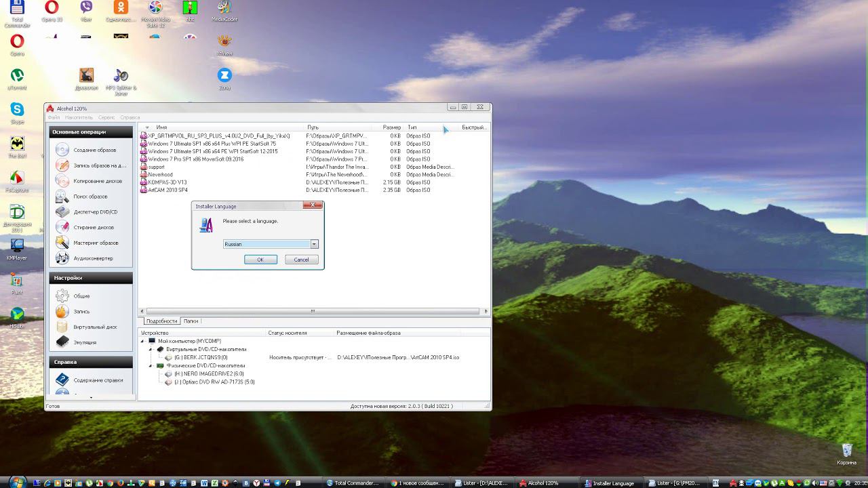Click the Основные операции panel header
The width and height of the screenshot is (868, 488).
[x=91, y=132]
